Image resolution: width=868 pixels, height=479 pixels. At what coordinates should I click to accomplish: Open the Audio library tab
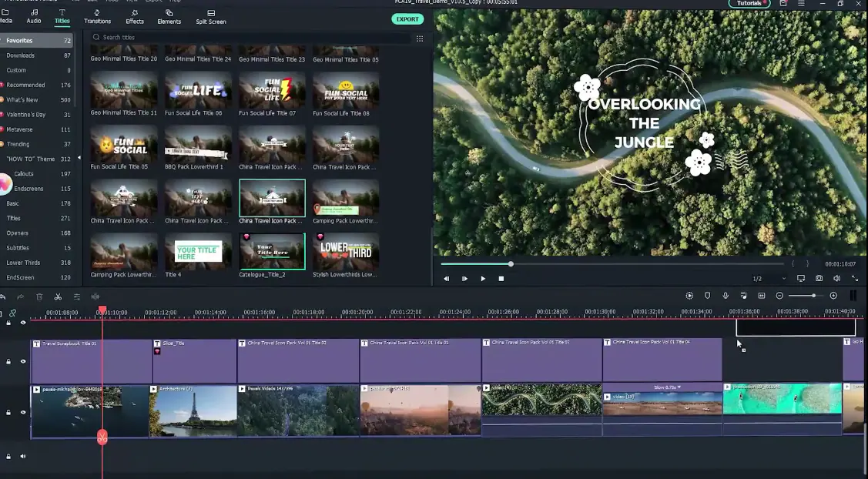coord(34,17)
